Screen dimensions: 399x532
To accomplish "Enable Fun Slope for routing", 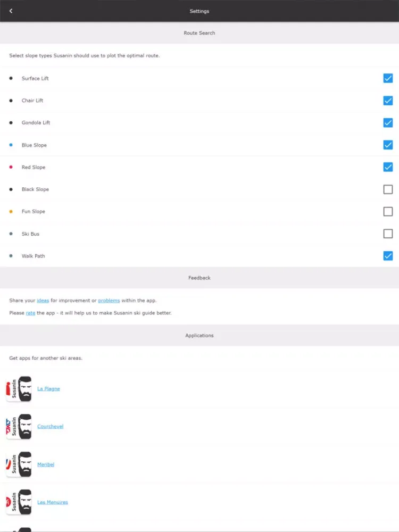I will click(x=388, y=211).
